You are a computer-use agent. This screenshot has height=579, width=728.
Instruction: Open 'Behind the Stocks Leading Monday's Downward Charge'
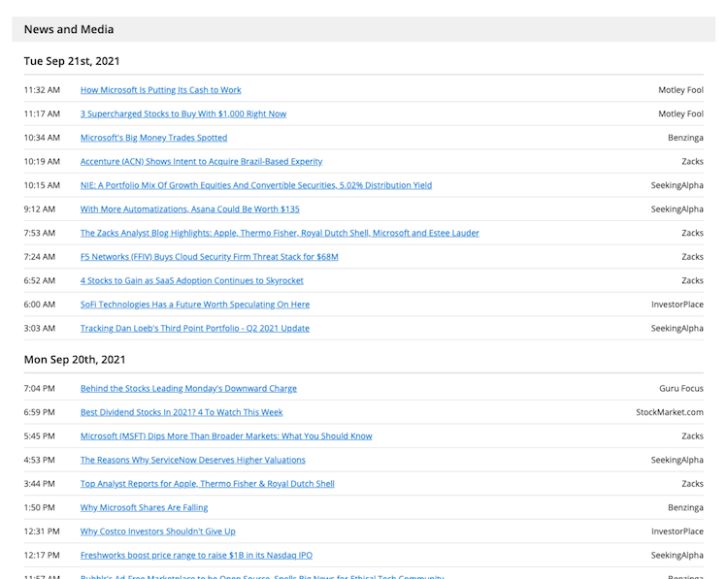(188, 389)
